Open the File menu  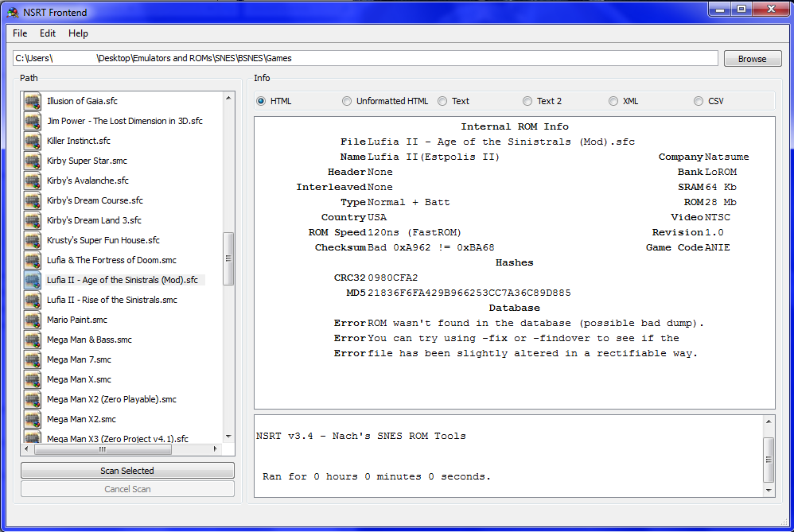[20, 33]
